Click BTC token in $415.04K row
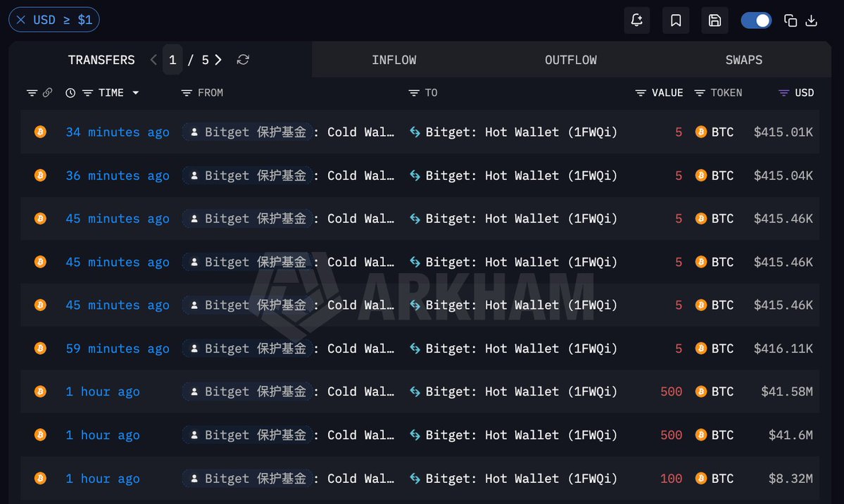This screenshot has width=844, height=504. 714,175
